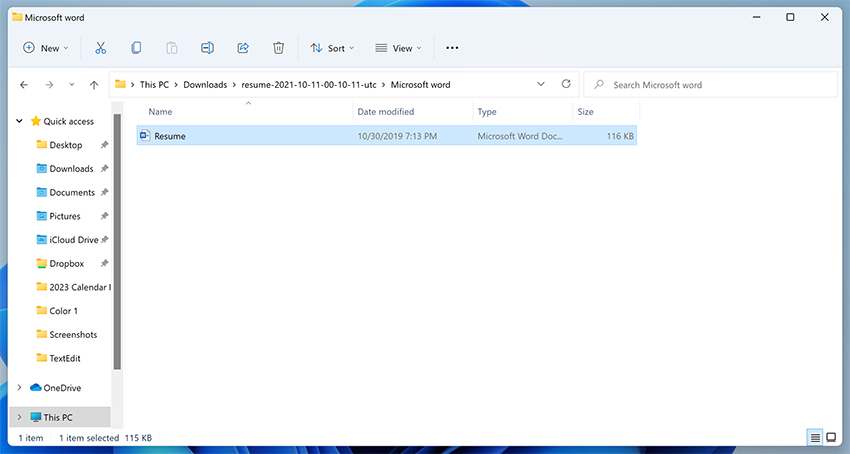Screen dimensions: 850x454
Task: Open Downloads in Quick access
Action: pyautogui.click(x=72, y=169)
